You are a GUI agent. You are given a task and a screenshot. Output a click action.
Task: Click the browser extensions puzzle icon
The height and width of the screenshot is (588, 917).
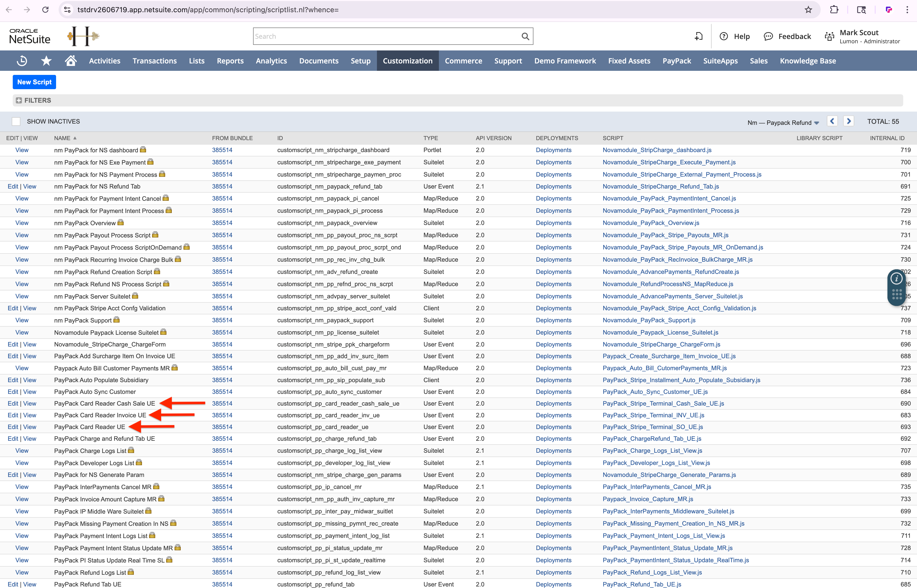click(834, 9)
